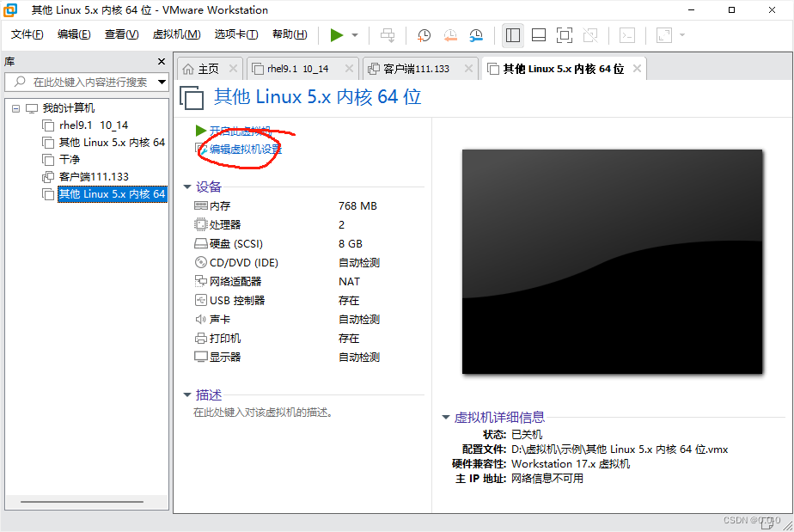
Task: Select the highlighted 其他 Linux 5.x 内核 64 item
Action: (112, 194)
